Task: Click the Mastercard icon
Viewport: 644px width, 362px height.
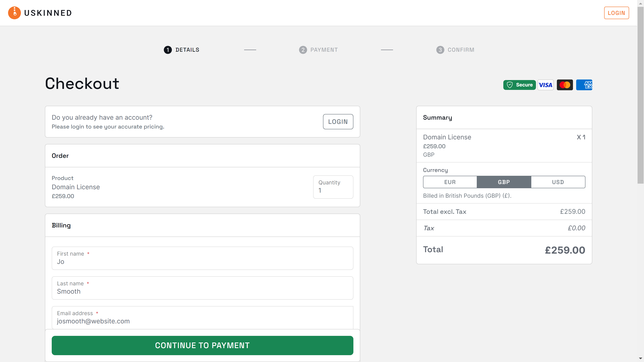Action: click(x=565, y=85)
